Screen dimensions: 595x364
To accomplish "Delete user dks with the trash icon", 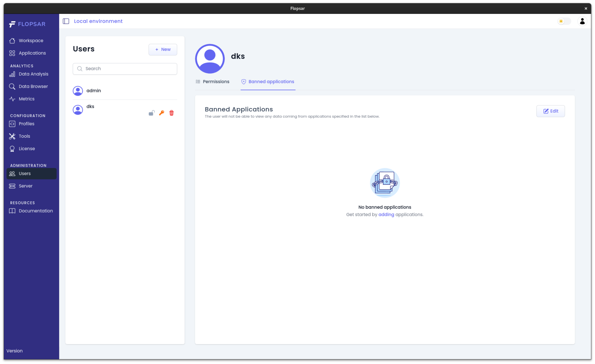I will [171, 113].
